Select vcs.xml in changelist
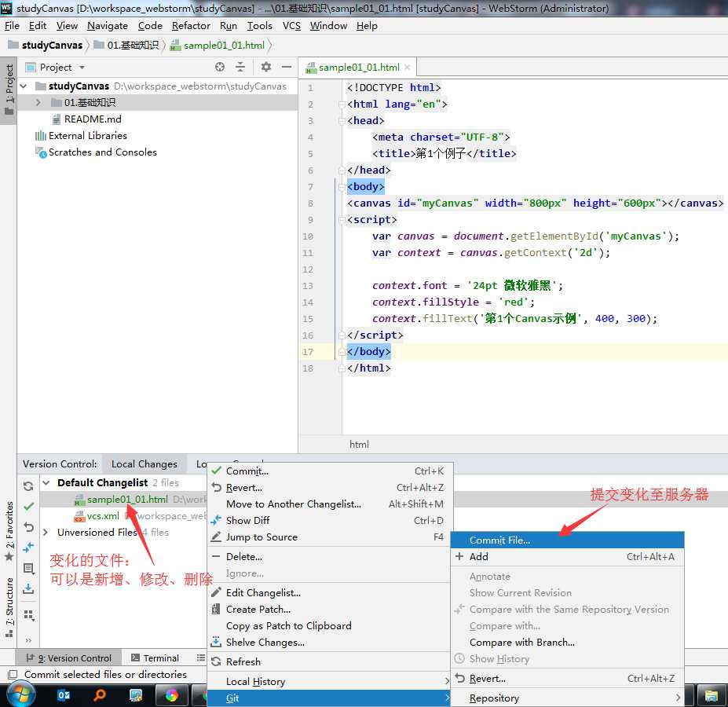The image size is (728, 707). pyautogui.click(x=103, y=515)
